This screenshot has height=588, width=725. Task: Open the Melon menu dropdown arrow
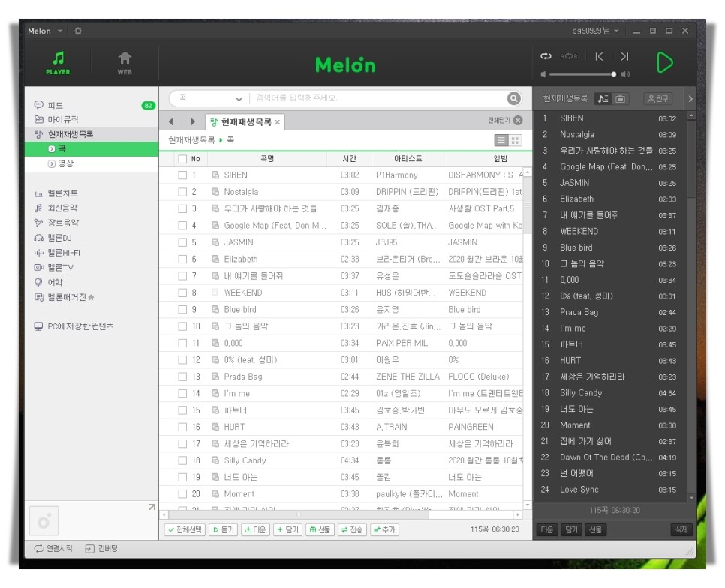[x=60, y=31]
